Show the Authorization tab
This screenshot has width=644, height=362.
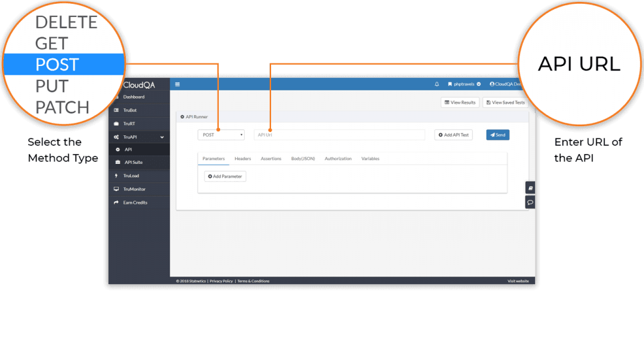pyautogui.click(x=338, y=159)
